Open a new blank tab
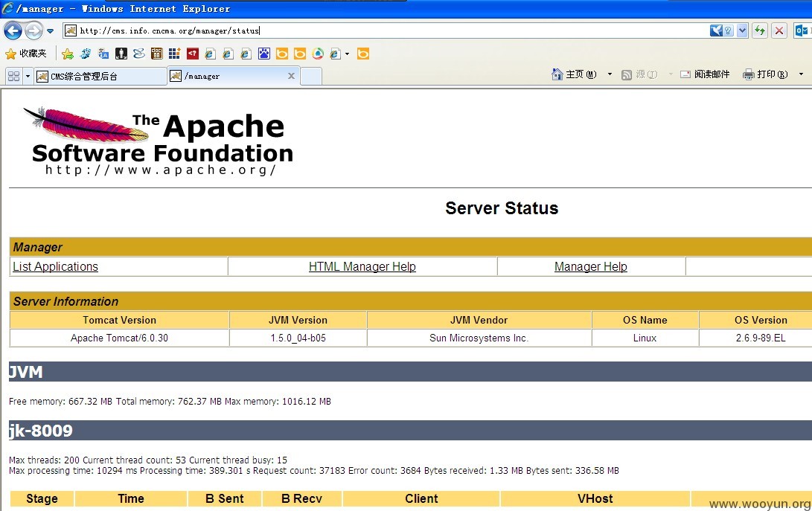The width and height of the screenshot is (812, 511). [310, 76]
